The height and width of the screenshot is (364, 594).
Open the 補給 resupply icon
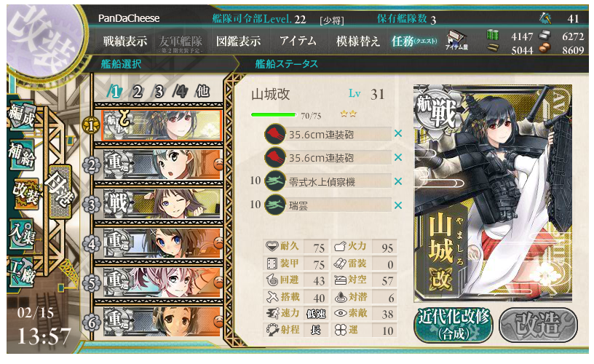click(22, 154)
